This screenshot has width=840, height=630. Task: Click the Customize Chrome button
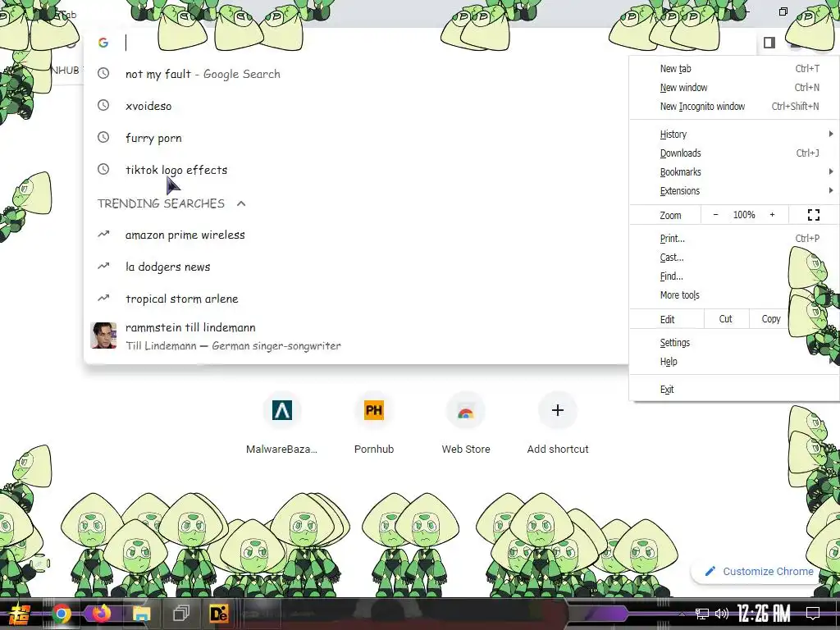[x=760, y=571]
